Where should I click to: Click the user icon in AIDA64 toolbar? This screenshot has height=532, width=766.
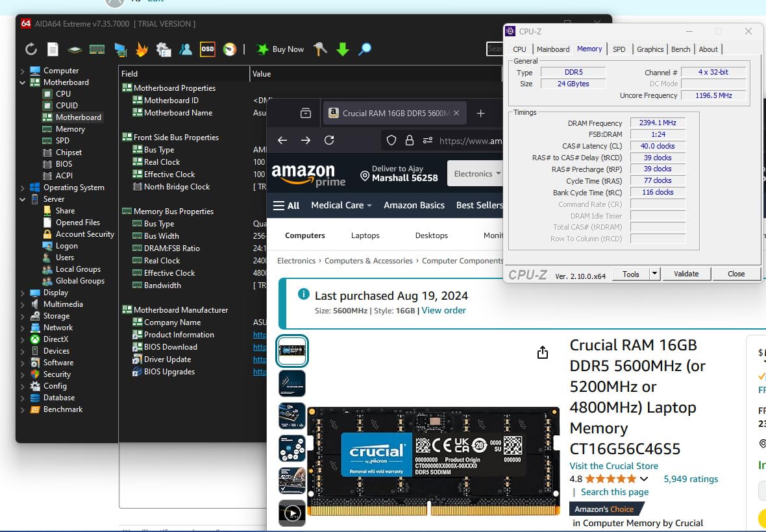coord(186,49)
